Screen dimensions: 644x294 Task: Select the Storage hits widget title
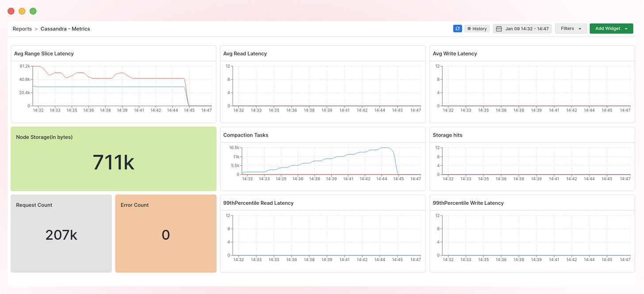coord(447,135)
